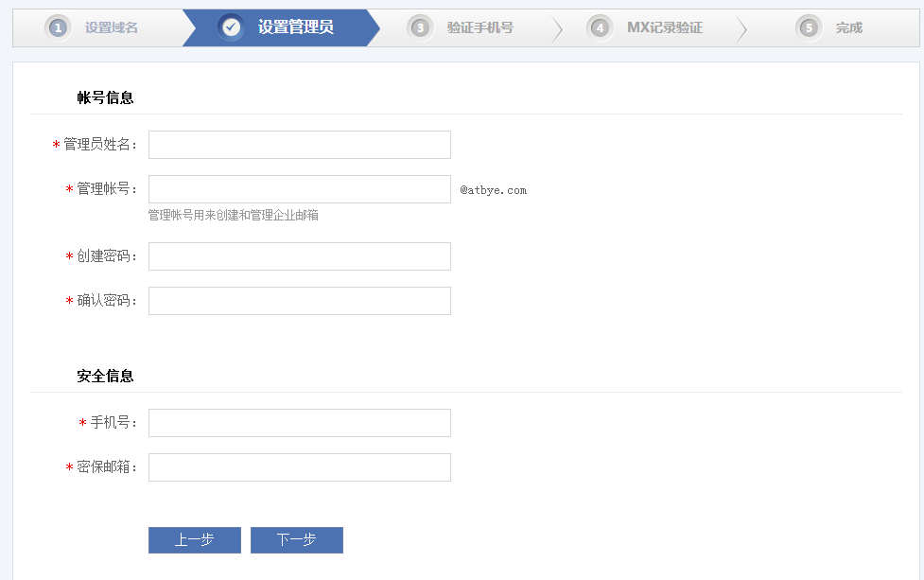This screenshot has width=924, height=580.
Task: Click the hint text below 管理帐号 field
Action: coord(233,216)
